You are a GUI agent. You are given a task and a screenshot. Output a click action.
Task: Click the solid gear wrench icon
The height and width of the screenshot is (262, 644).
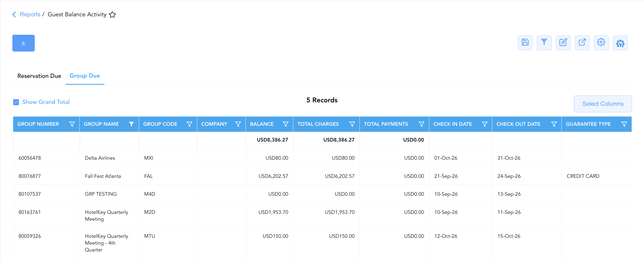click(x=620, y=43)
